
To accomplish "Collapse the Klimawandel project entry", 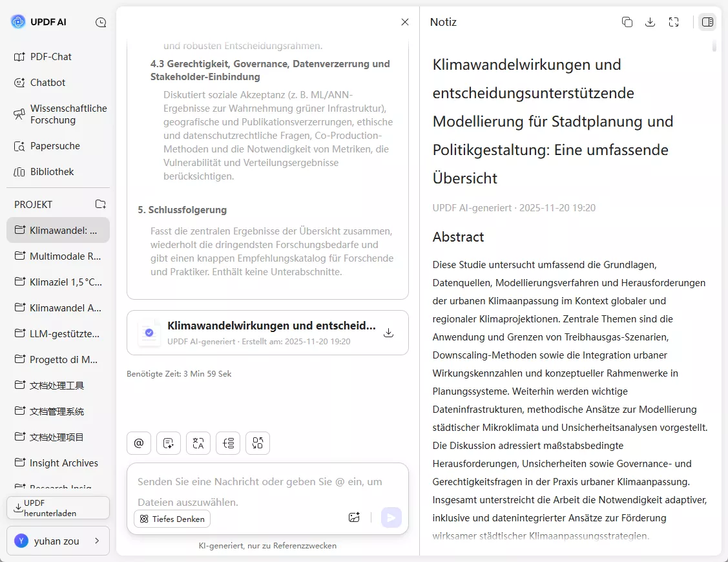I will point(57,230).
